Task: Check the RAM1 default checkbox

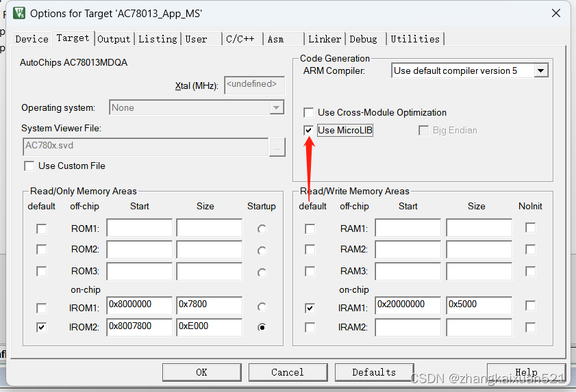Action: (310, 229)
